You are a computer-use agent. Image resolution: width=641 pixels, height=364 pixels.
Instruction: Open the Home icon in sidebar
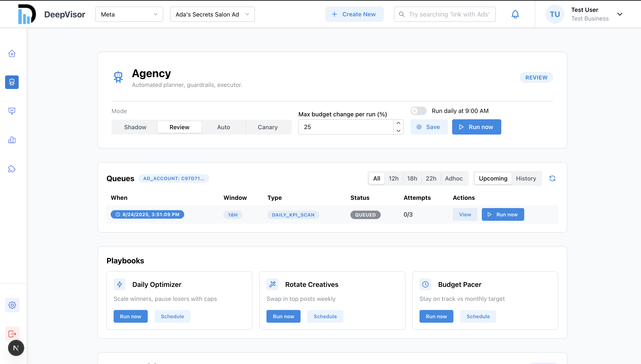[x=12, y=54]
